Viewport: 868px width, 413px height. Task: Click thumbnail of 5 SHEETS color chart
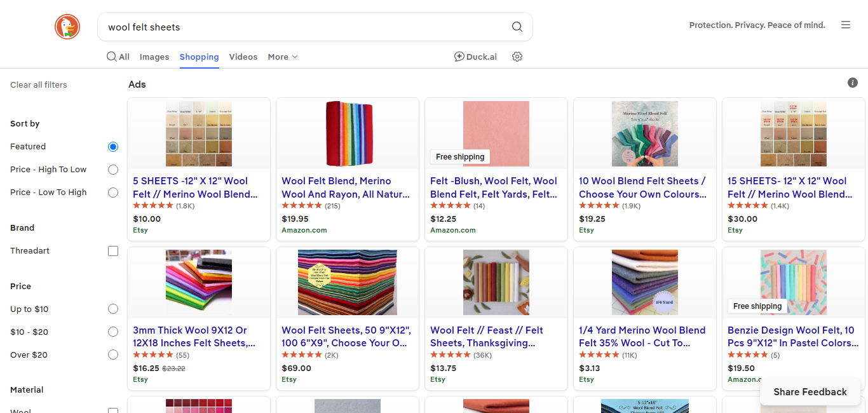[199, 133]
